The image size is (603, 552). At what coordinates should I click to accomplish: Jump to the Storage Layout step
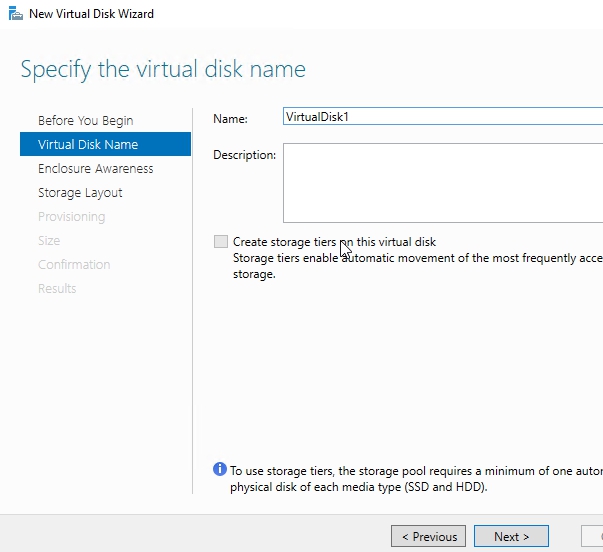click(x=80, y=193)
